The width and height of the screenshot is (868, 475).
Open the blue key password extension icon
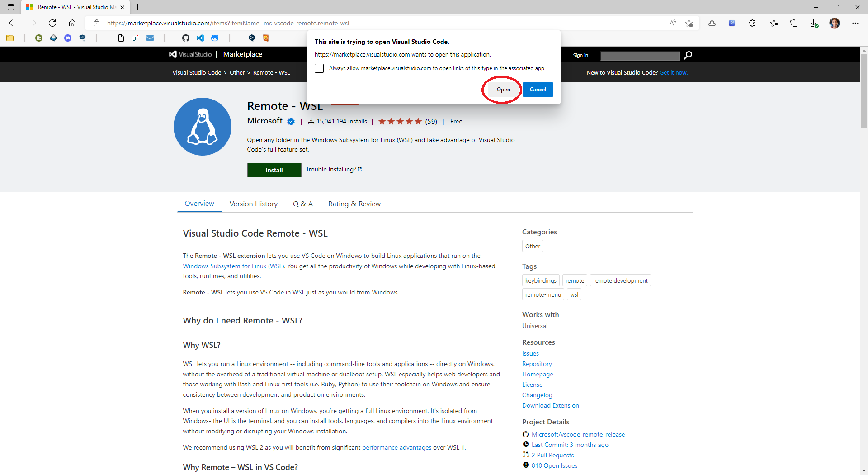pyautogui.click(x=732, y=23)
